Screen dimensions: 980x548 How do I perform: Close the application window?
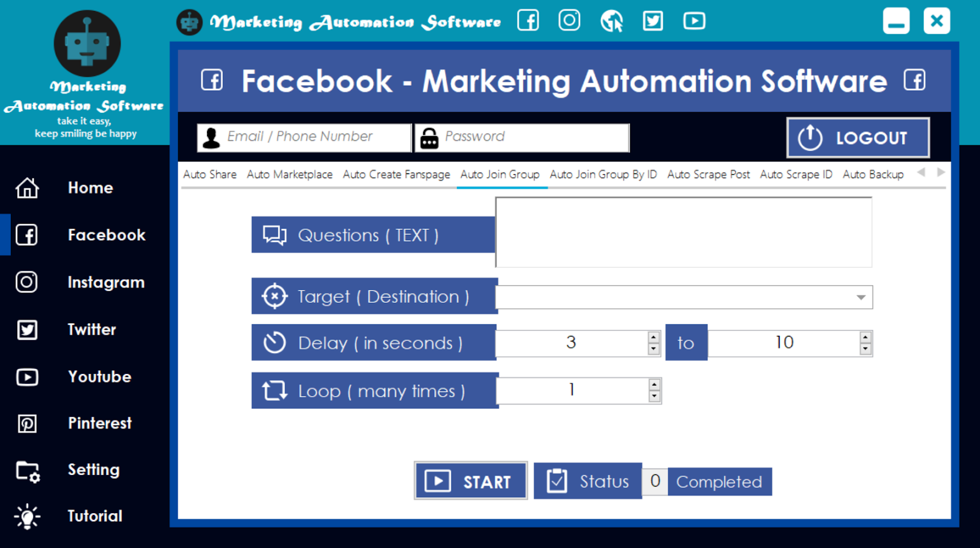click(937, 21)
